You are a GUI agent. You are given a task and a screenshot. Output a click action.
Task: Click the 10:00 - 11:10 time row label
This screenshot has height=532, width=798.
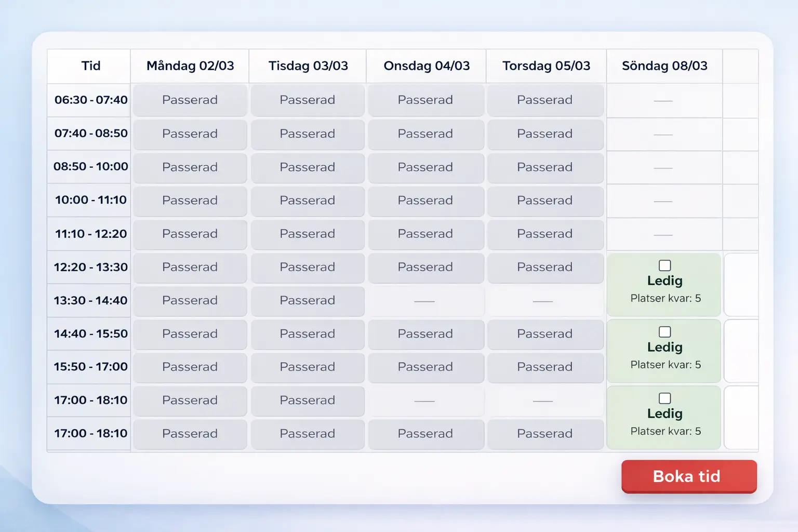pyautogui.click(x=91, y=200)
